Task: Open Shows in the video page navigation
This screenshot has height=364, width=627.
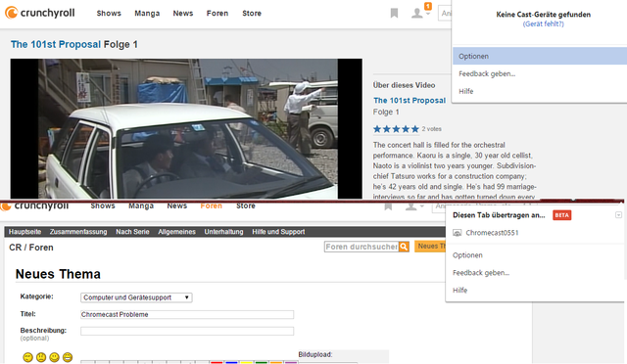Action: pos(109,13)
